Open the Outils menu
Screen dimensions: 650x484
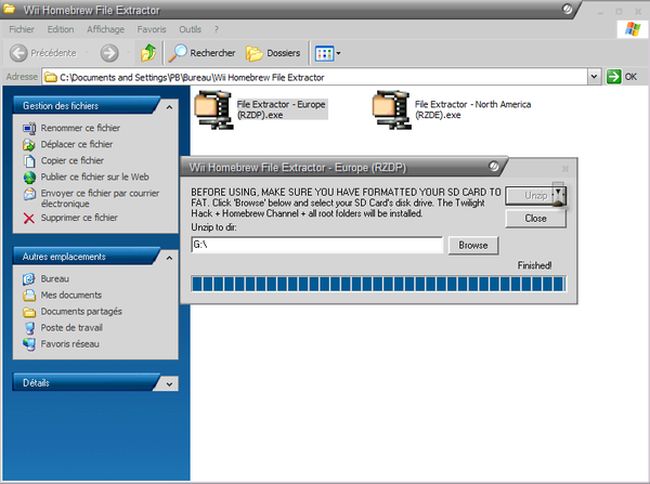190,29
